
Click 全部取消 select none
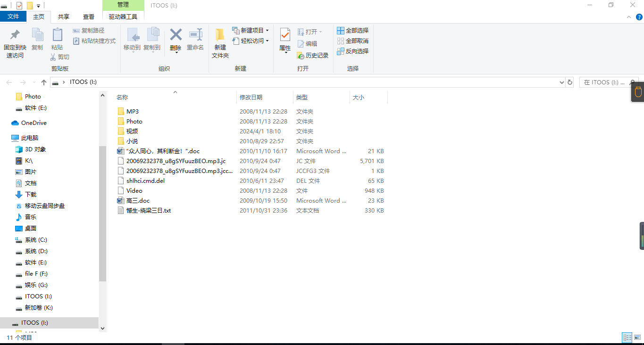point(352,41)
